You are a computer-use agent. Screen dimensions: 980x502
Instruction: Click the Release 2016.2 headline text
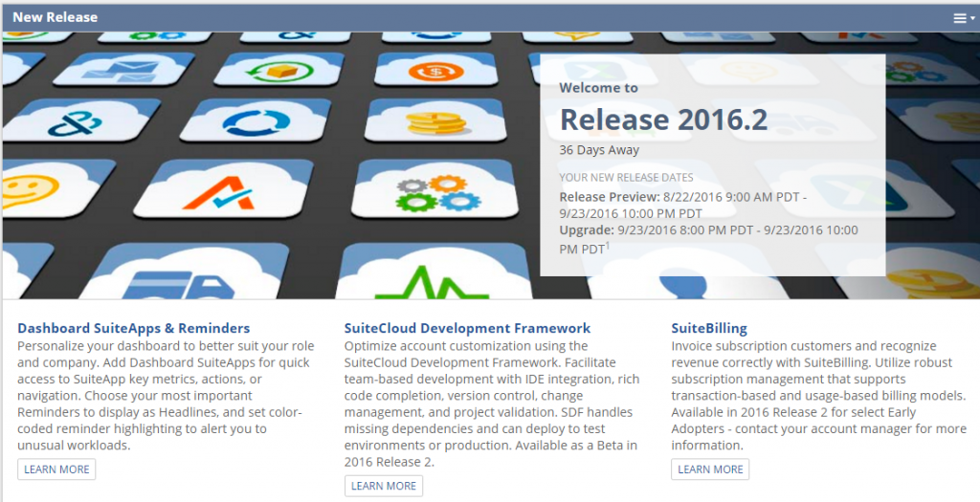point(664,120)
